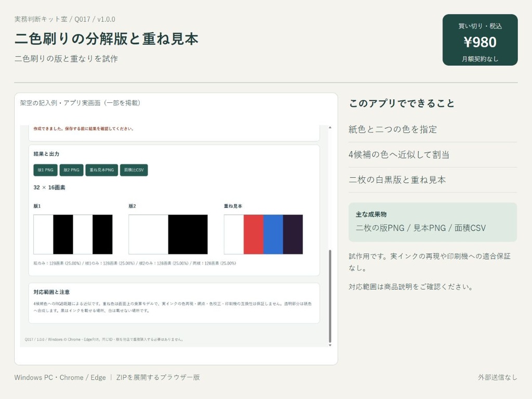Click the pixel area ratio line under previews
This screenshot has height=399, width=532.
point(135,263)
